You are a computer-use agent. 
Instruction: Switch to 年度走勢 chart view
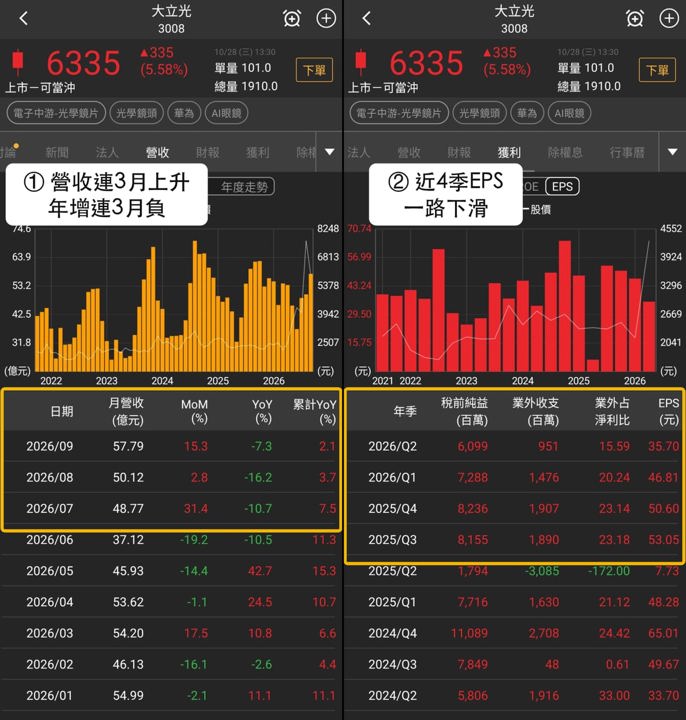244,187
